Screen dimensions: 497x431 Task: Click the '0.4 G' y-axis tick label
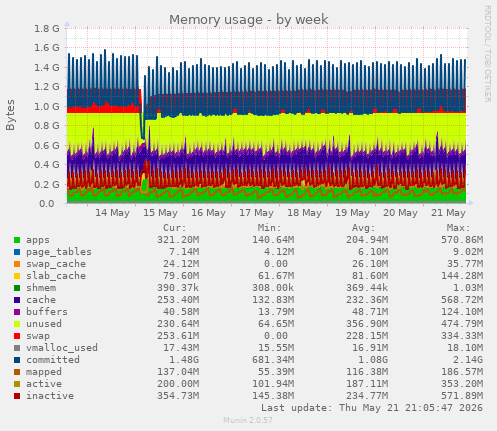[x=47, y=165]
